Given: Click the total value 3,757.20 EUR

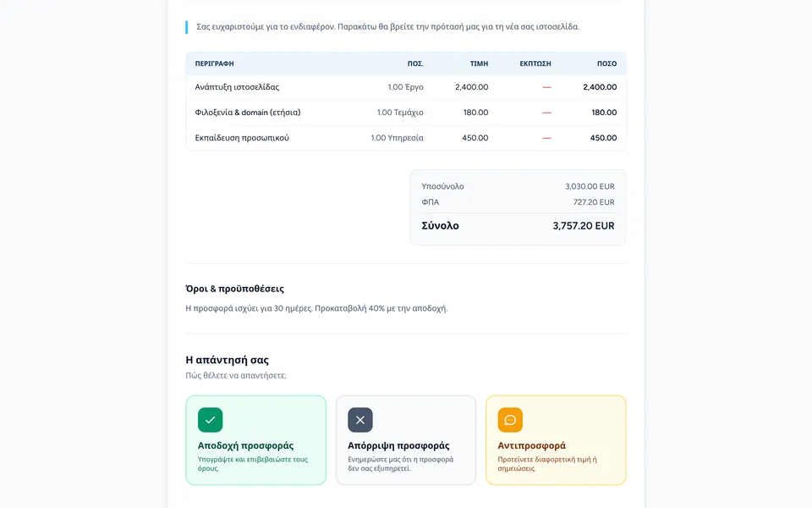Looking at the screenshot, I should [x=584, y=225].
